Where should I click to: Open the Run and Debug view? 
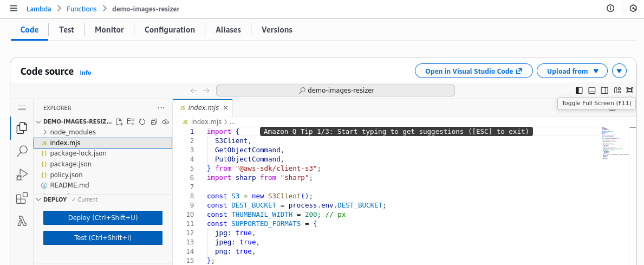pyautogui.click(x=22, y=174)
